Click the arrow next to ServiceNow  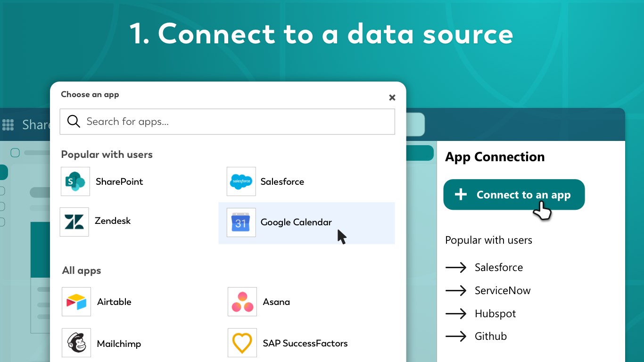pyautogui.click(x=456, y=290)
